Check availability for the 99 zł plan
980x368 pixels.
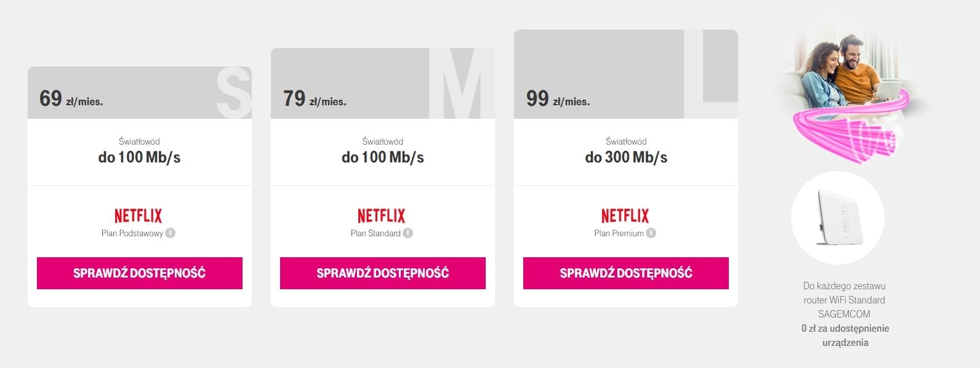(x=626, y=273)
